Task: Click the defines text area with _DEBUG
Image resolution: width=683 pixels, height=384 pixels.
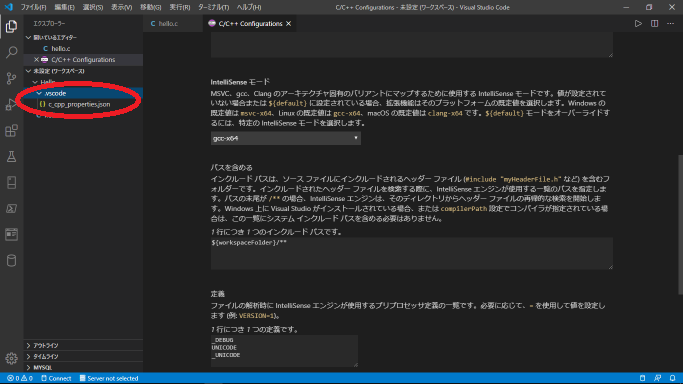Action: tap(284, 351)
